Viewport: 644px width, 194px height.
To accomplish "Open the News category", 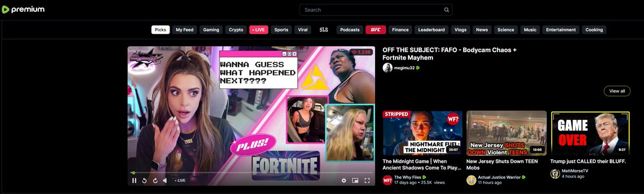I will [x=482, y=30].
